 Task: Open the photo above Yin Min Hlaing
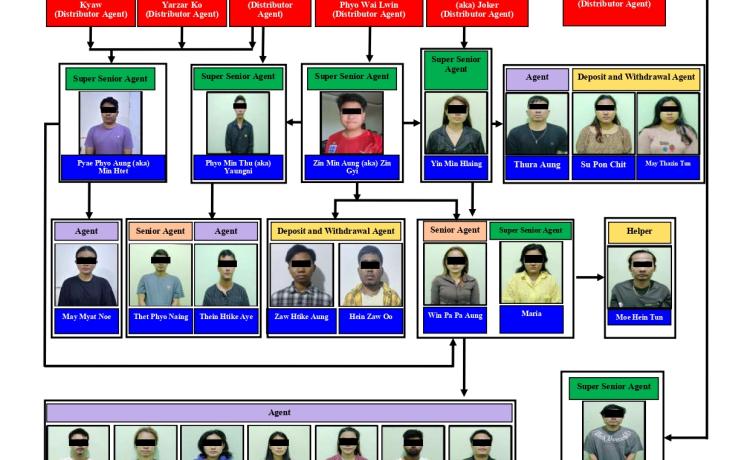(x=455, y=123)
